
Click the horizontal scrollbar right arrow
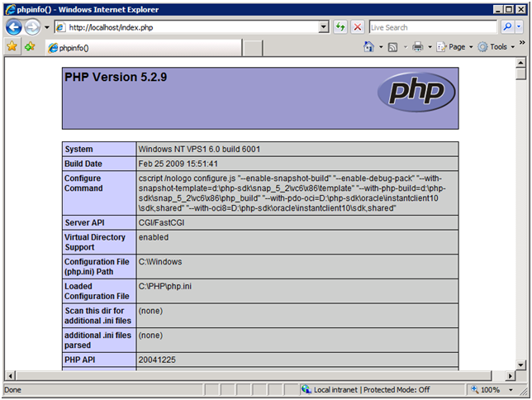(x=511, y=375)
